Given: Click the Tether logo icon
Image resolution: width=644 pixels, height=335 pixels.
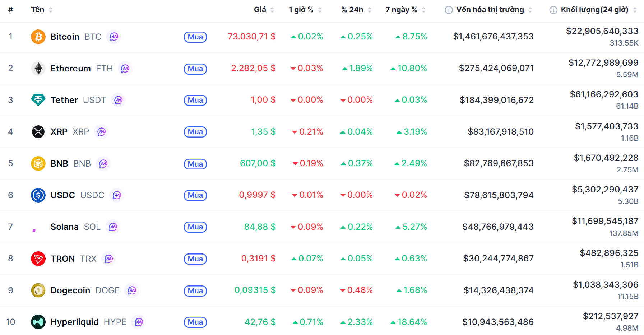Looking at the screenshot, I should click(38, 100).
